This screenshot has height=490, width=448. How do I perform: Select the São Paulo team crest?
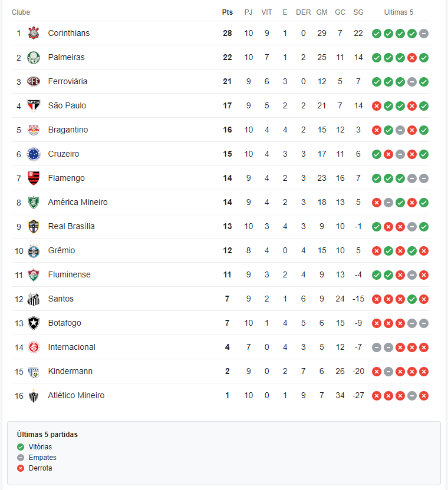(34, 106)
